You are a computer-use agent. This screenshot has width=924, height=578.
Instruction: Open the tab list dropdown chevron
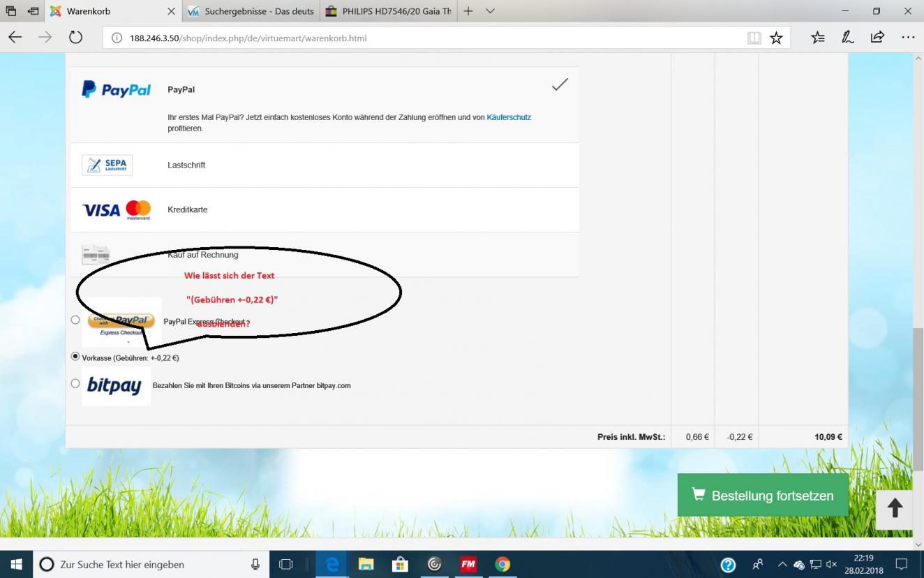pyautogui.click(x=490, y=11)
